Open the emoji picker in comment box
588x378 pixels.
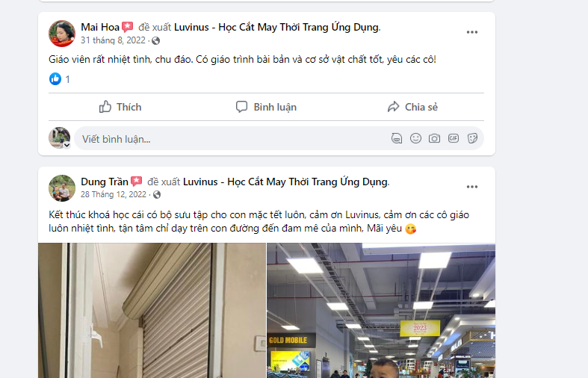[x=415, y=138]
